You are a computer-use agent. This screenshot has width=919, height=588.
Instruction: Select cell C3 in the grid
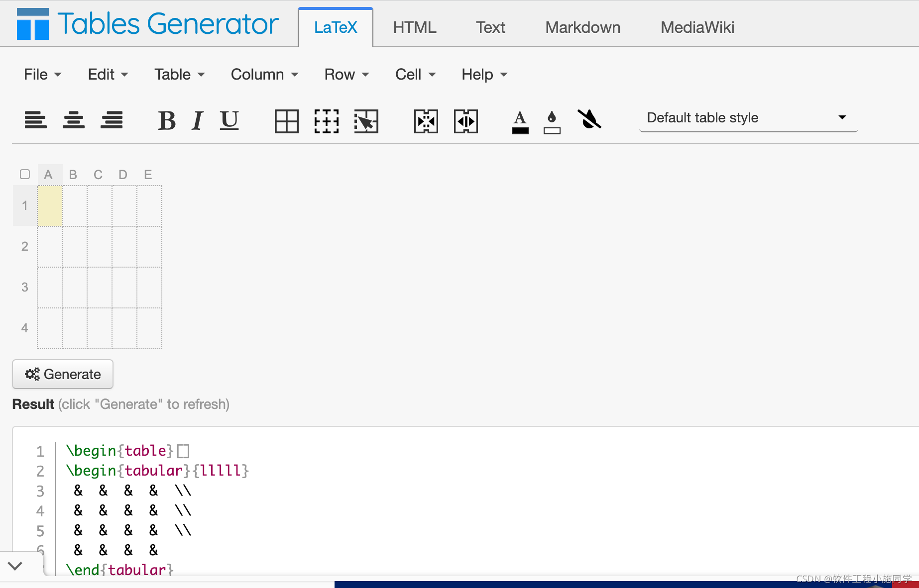click(x=100, y=288)
